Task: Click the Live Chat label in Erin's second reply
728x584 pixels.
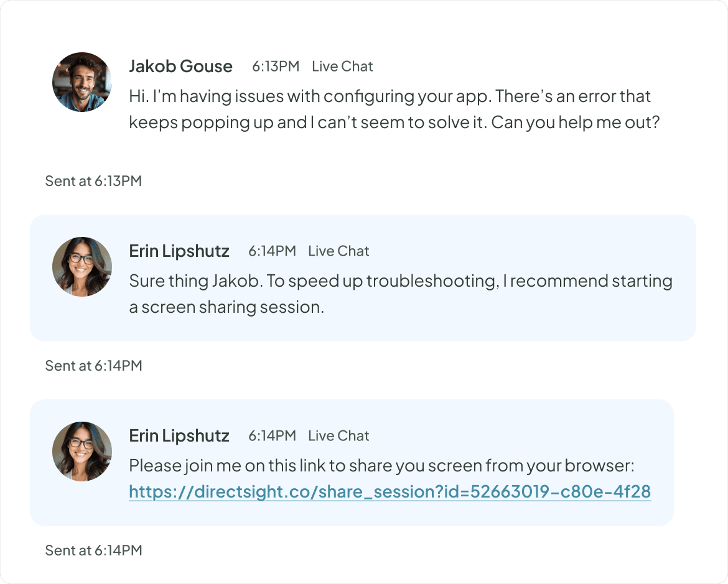Action: 338,435
